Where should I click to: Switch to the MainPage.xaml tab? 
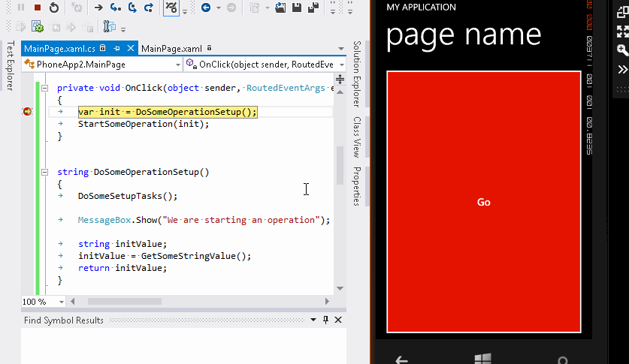[172, 48]
